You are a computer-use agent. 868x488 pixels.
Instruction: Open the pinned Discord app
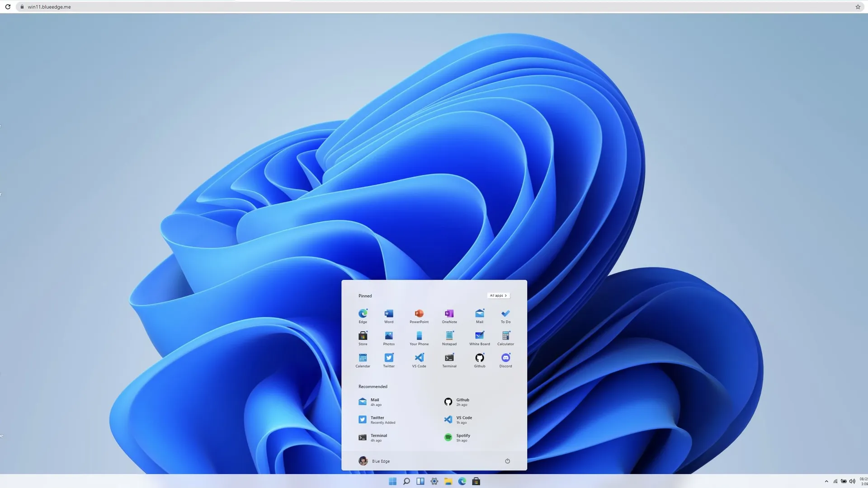click(x=505, y=358)
